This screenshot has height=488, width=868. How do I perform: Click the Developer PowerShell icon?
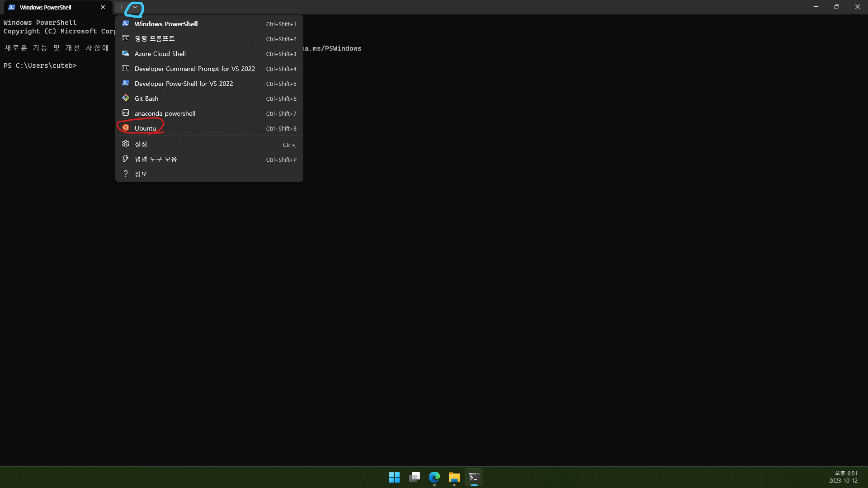pyautogui.click(x=126, y=83)
